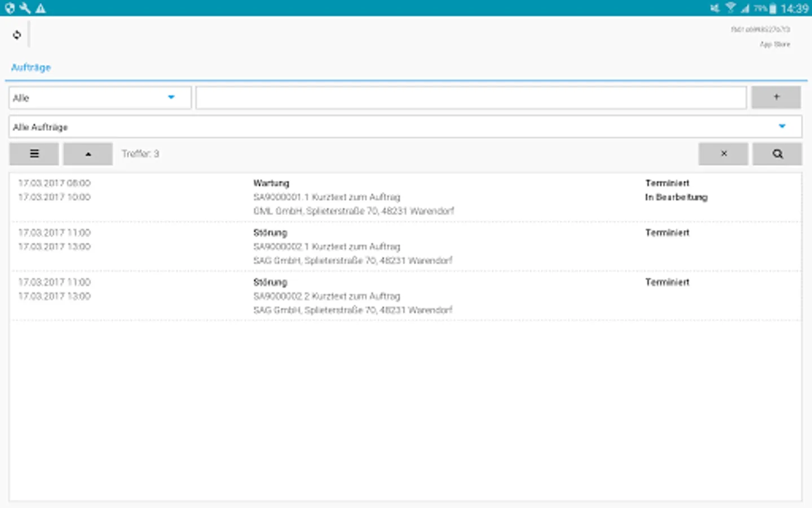Tap the battery indicator in status bar
The image size is (812, 508).
[773, 8]
